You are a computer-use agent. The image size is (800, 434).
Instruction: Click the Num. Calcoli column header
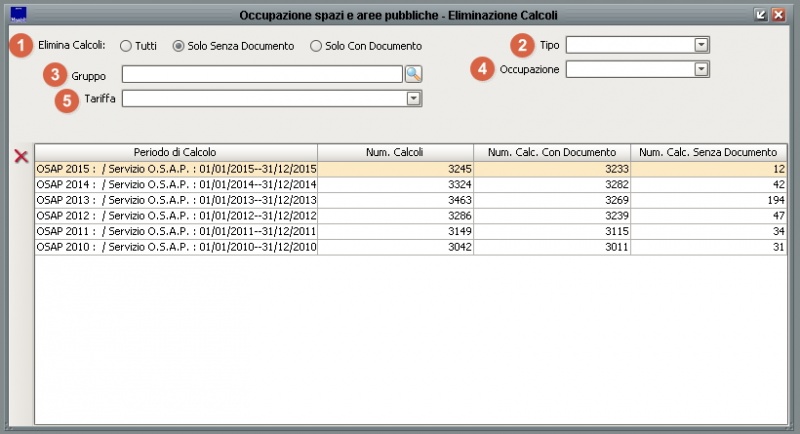pyautogui.click(x=395, y=152)
